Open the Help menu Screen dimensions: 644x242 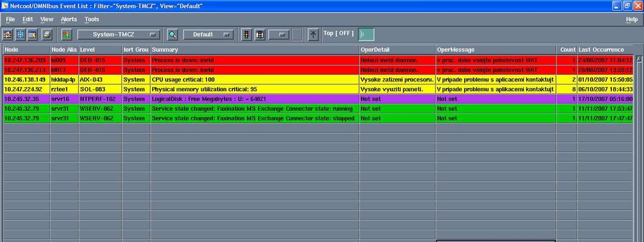click(x=631, y=20)
